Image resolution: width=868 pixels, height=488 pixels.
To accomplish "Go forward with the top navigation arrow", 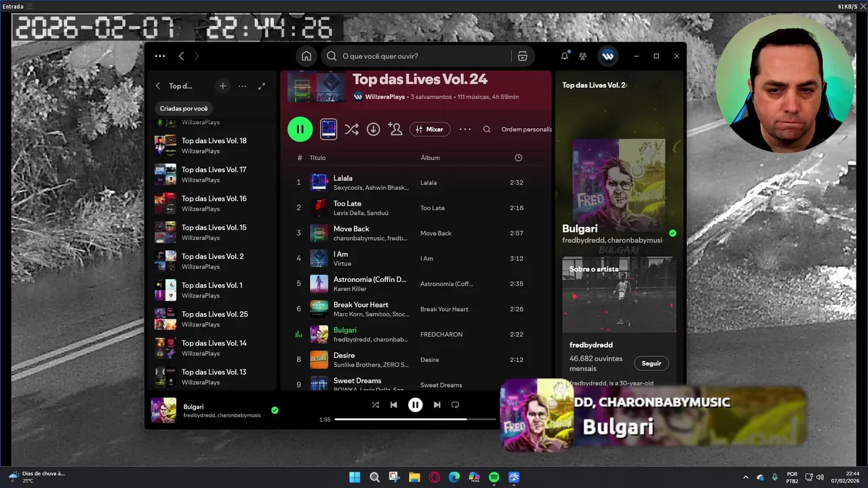I will (x=197, y=56).
